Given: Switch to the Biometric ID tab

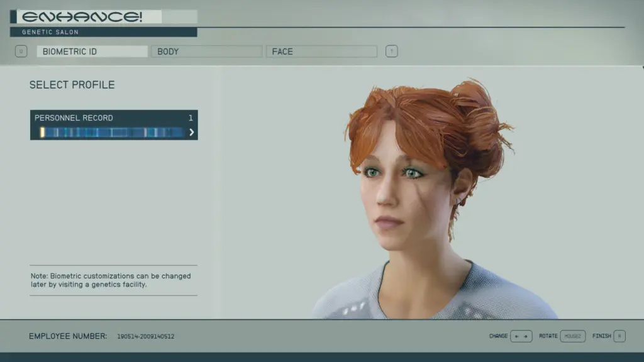Looking at the screenshot, I should (92, 52).
